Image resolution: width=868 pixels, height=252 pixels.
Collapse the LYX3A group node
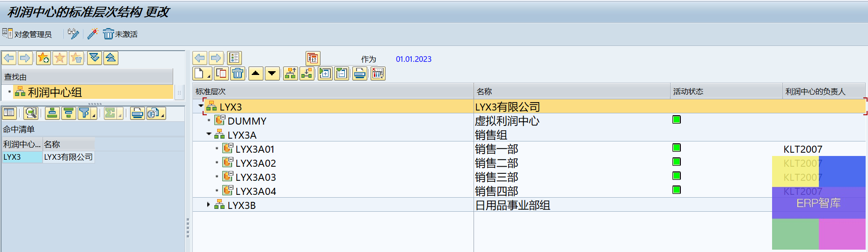coord(209,134)
